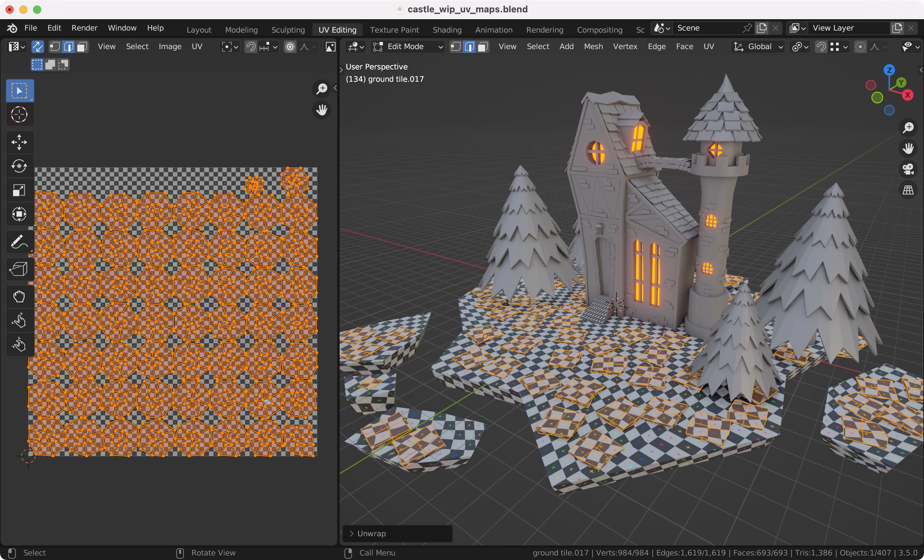Toggle proportional editing in the 3D viewport header
This screenshot has width=924, height=560.
pos(860,46)
